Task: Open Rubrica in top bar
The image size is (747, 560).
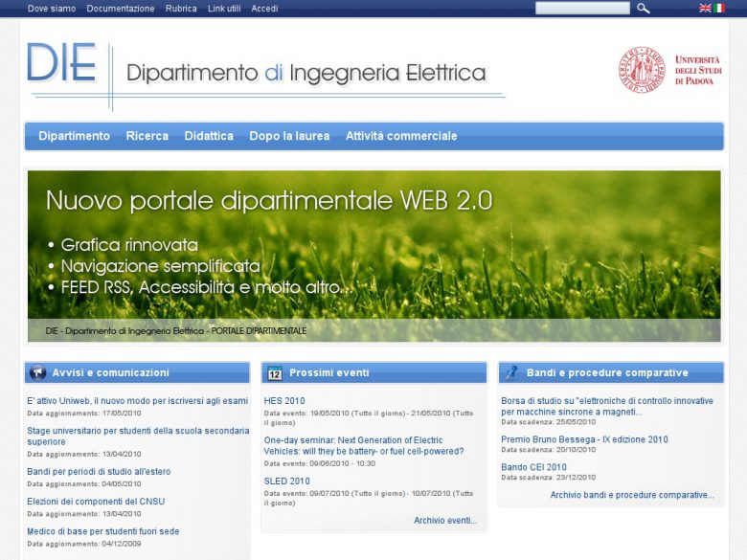Action: [181, 9]
